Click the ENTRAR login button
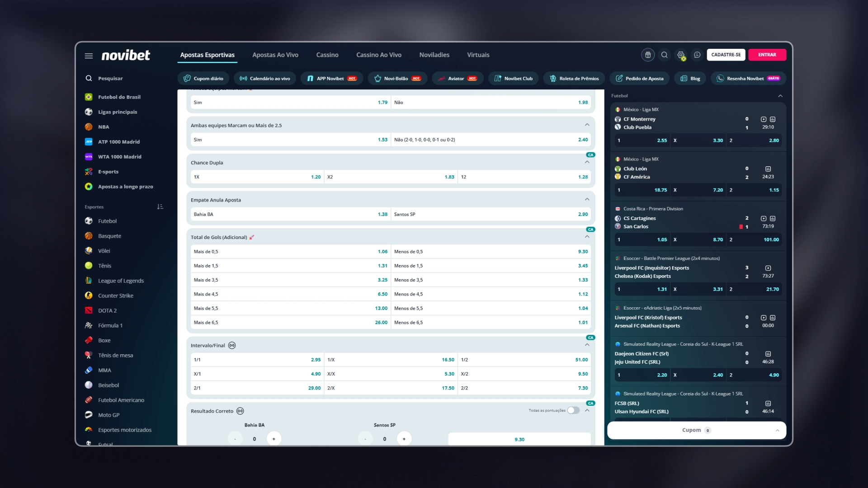 (x=767, y=55)
